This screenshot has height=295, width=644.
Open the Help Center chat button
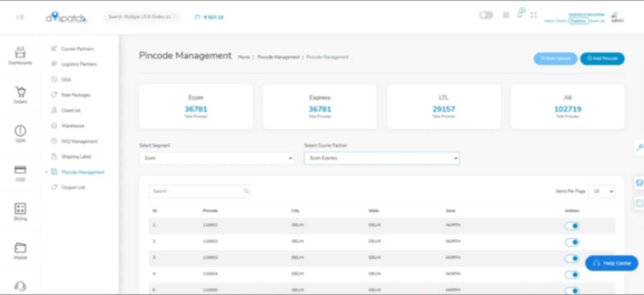(x=611, y=263)
